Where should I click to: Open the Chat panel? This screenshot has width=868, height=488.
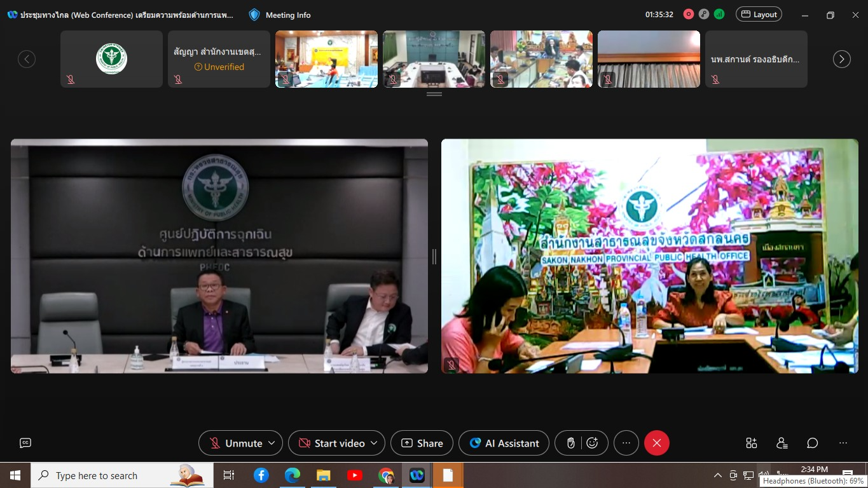tap(813, 443)
